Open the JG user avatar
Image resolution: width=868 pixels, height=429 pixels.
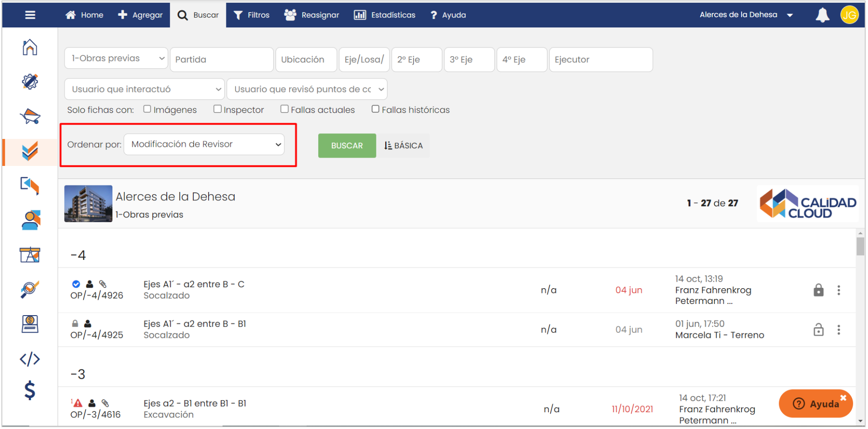(849, 15)
